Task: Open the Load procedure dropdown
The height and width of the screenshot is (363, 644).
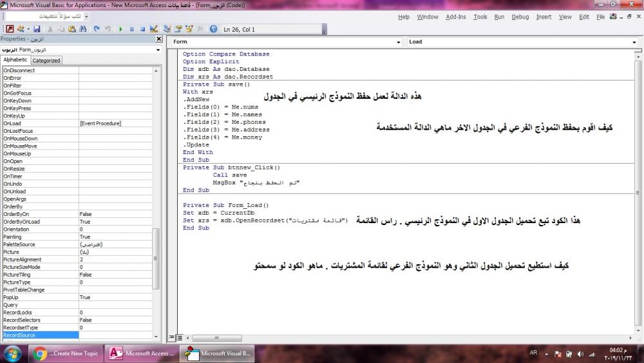Action: coord(634,42)
